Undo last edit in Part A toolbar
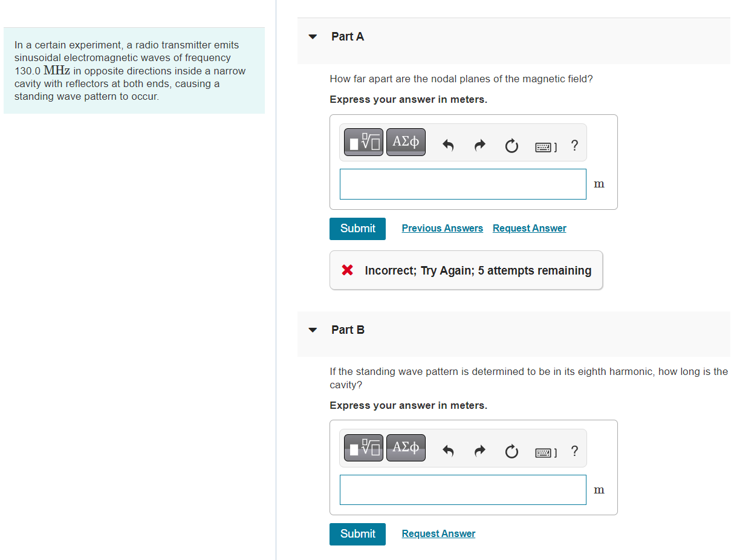The width and height of the screenshot is (734, 560). click(448, 145)
